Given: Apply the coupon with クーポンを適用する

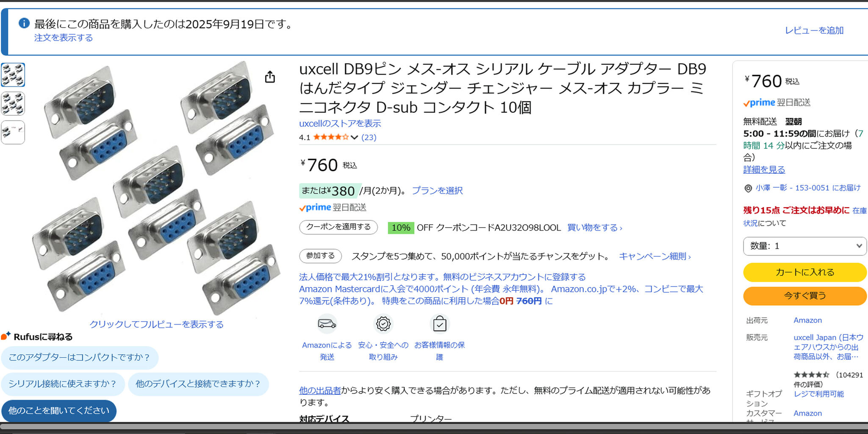Looking at the screenshot, I should click(x=338, y=227).
